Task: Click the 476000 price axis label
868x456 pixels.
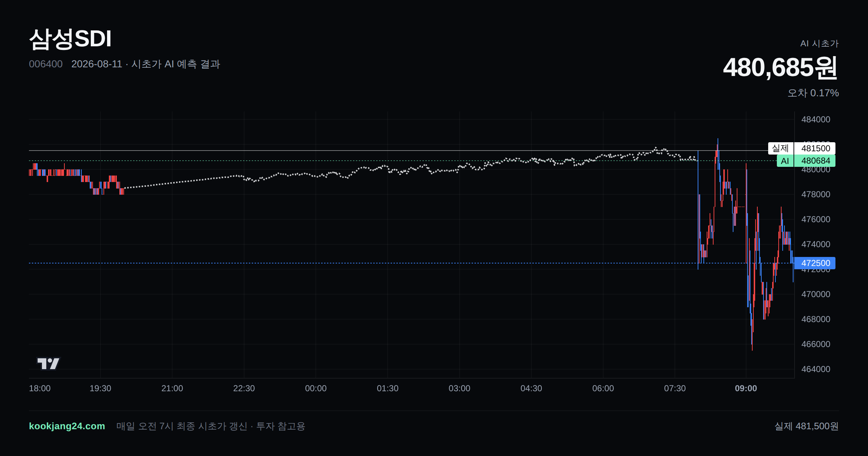Action: click(816, 219)
